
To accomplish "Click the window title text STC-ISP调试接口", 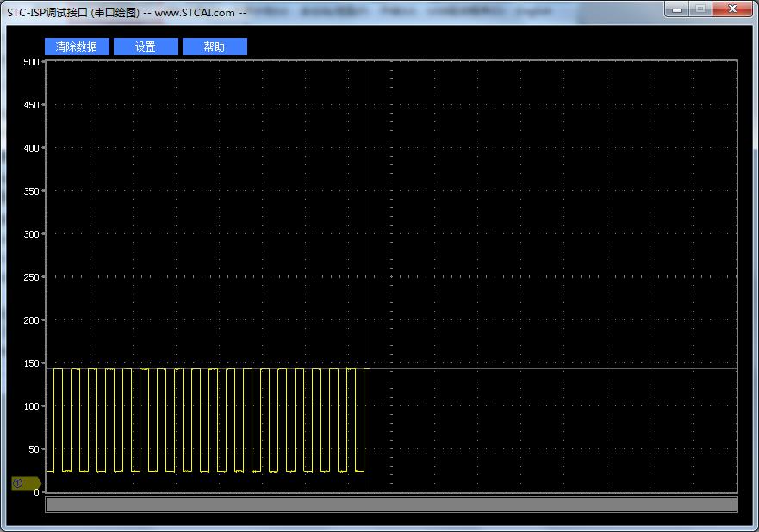I will click(x=47, y=13).
